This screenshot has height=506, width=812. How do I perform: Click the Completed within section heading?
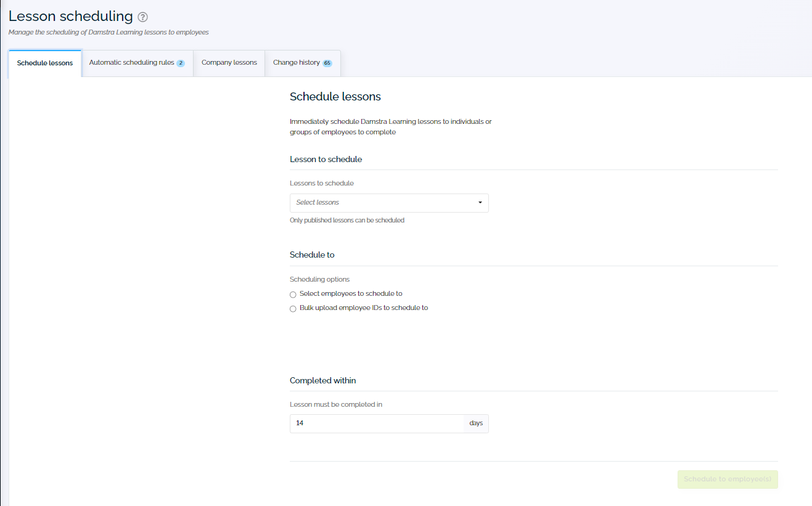pyautogui.click(x=322, y=381)
